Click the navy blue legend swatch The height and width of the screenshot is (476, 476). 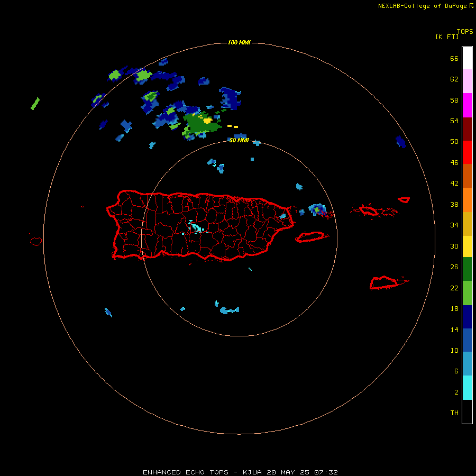click(467, 317)
